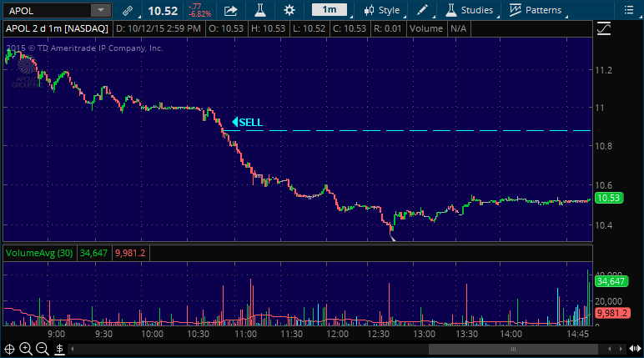Click the crosshair pan icon

coord(9,350)
